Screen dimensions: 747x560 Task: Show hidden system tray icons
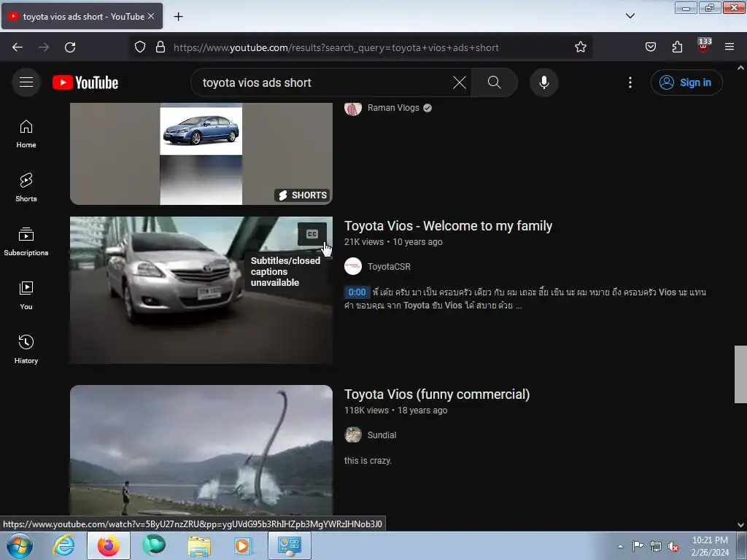620,546
